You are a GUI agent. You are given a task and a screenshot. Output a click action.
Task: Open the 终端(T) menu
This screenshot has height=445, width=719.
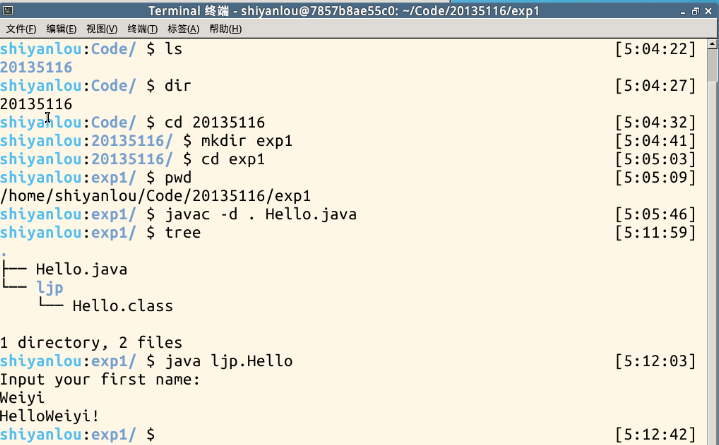[143, 29]
